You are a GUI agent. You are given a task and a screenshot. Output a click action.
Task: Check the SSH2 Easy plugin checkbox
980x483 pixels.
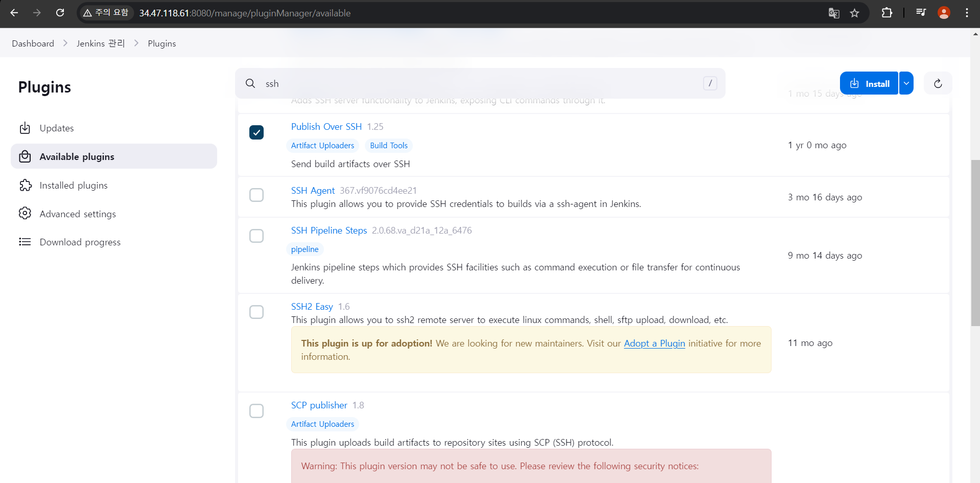(256, 312)
